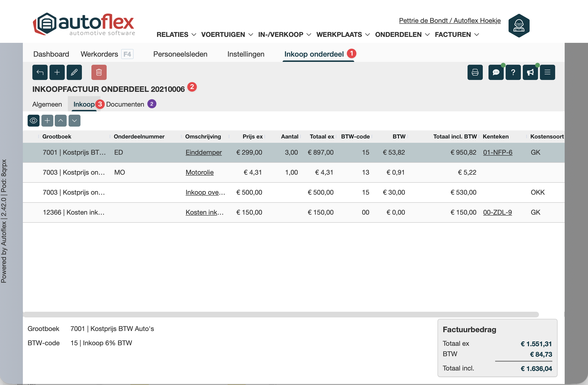Expand the WERKPLAATS menu
Image resolution: width=588 pixels, height=385 pixels.
(x=343, y=35)
